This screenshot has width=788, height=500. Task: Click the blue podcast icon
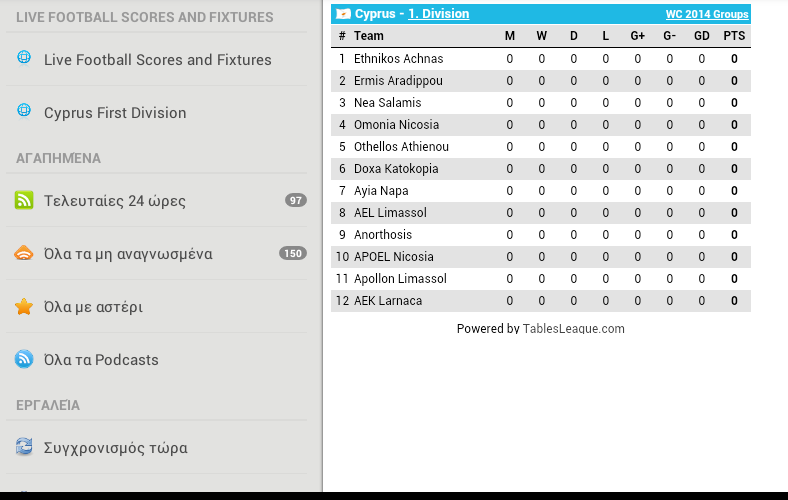[24, 359]
